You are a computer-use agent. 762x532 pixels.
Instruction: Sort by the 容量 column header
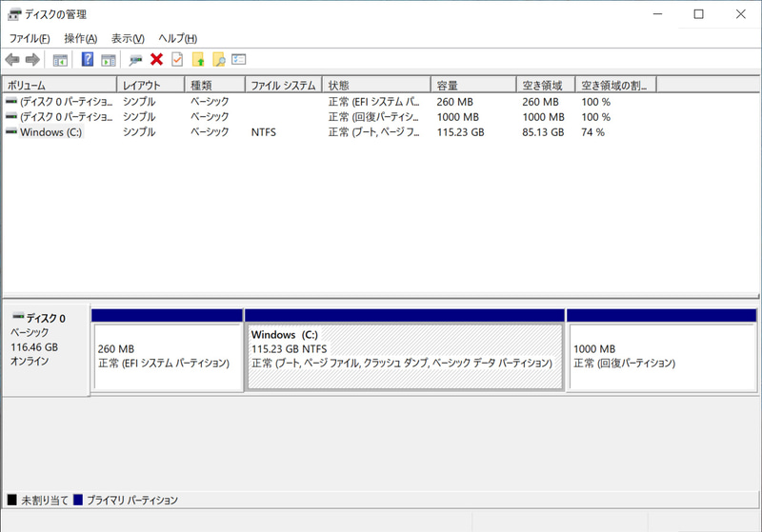point(473,85)
